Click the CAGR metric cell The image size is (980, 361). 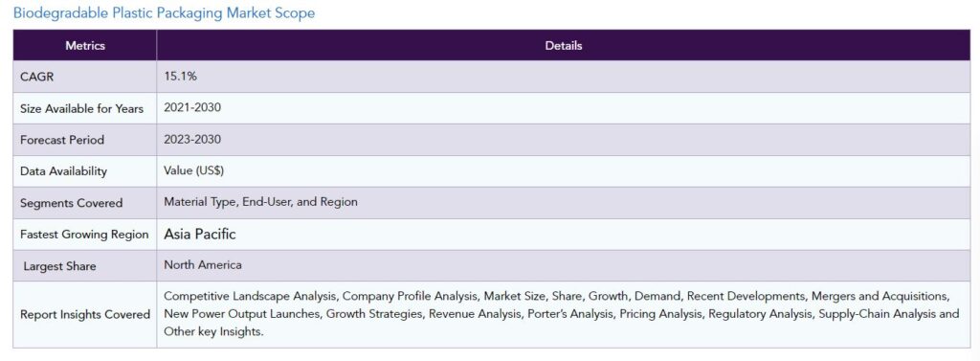coord(85,77)
